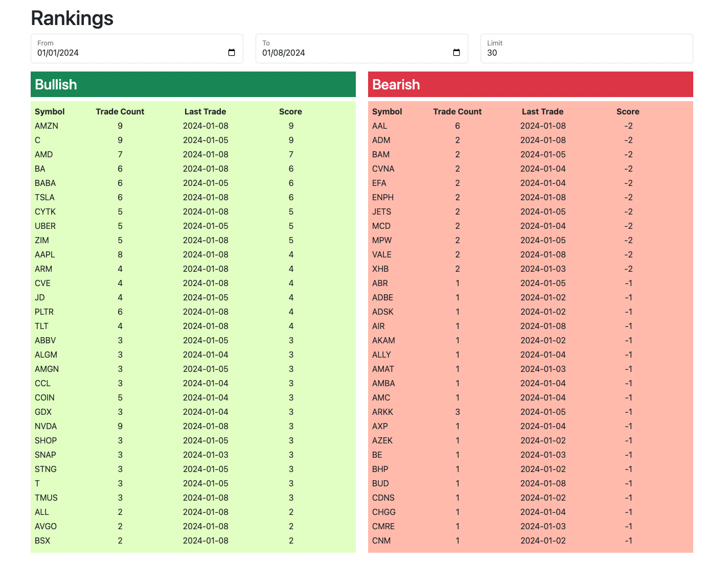Click the Bearish section header
The image size is (728, 565).
tap(531, 84)
